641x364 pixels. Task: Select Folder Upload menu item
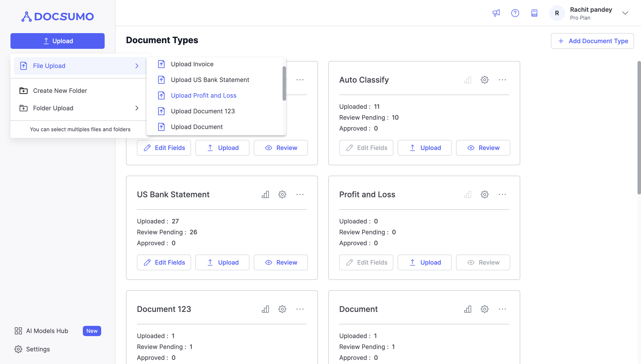[x=80, y=108]
